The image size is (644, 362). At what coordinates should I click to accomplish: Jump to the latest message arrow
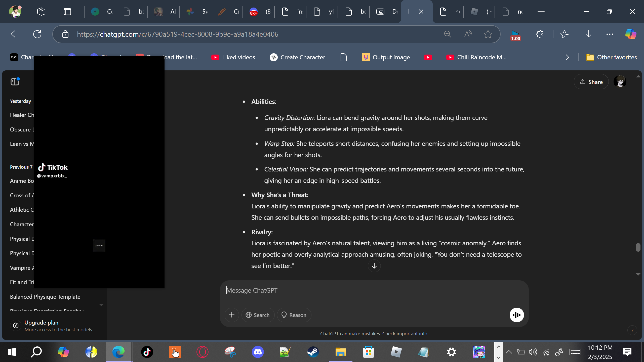(374, 266)
